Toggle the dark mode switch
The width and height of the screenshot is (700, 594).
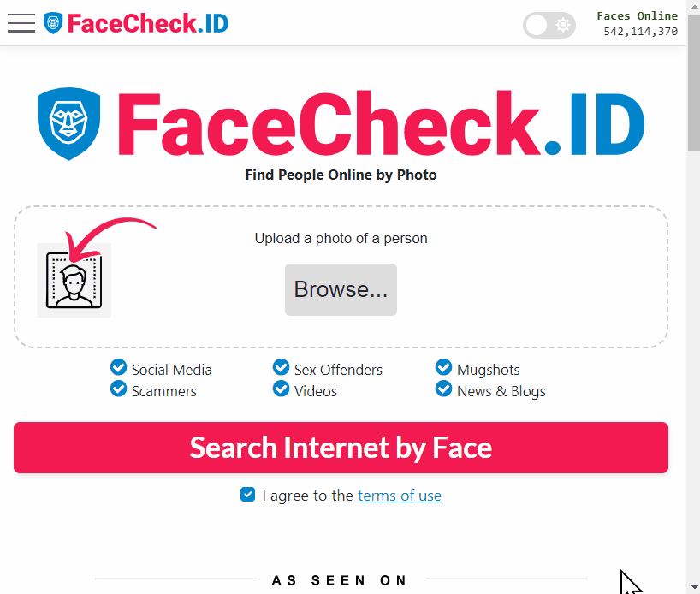point(549,26)
